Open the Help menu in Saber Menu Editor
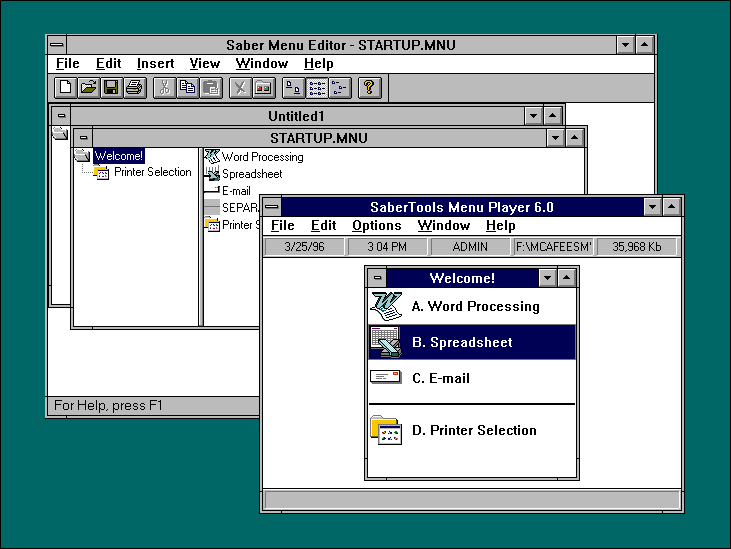The height and width of the screenshot is (549, 731). pyautogui.click(x=318, y=63)
